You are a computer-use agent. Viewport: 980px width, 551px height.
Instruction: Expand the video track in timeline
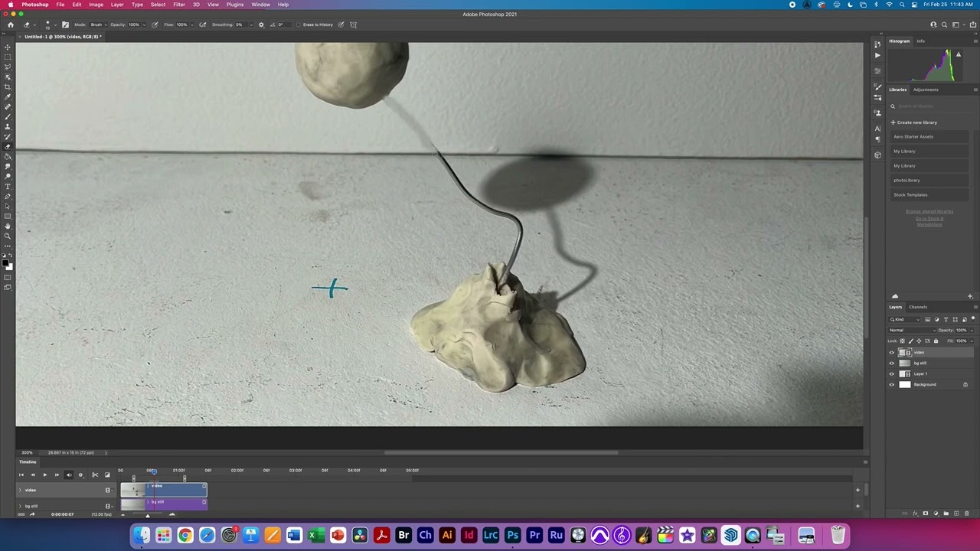pyautogui.click(x=20, y=490)
